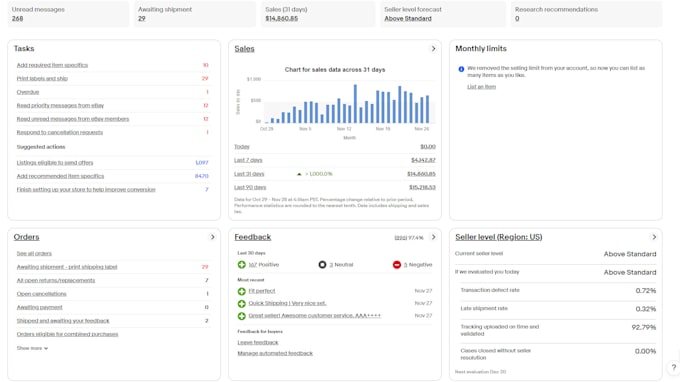Open Sales (31 days) summary amount

point(281,18)
